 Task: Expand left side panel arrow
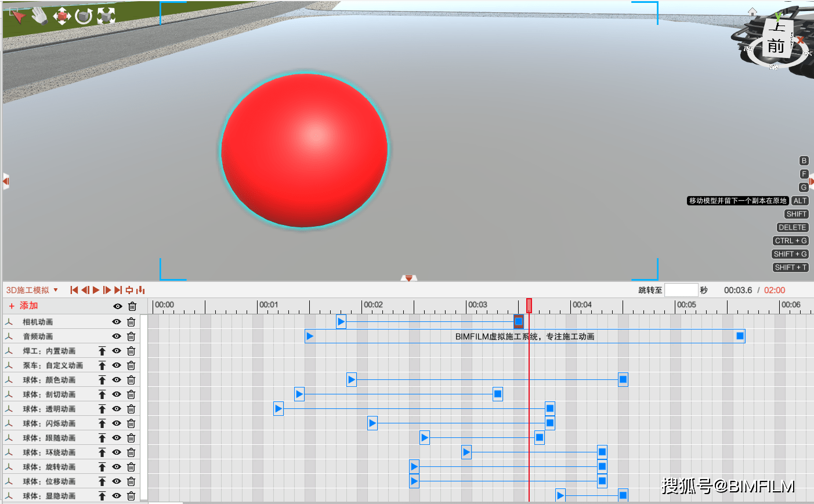[6, 182]
